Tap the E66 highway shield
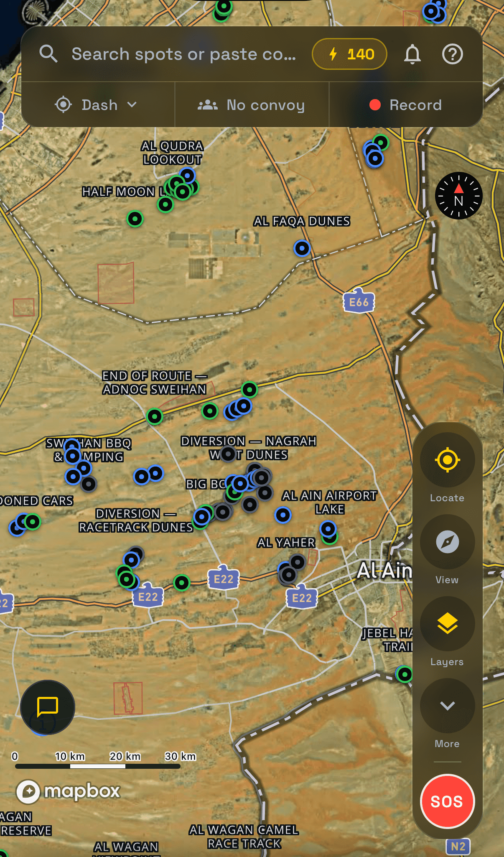The image size is (504, 857). pos(359,301)
